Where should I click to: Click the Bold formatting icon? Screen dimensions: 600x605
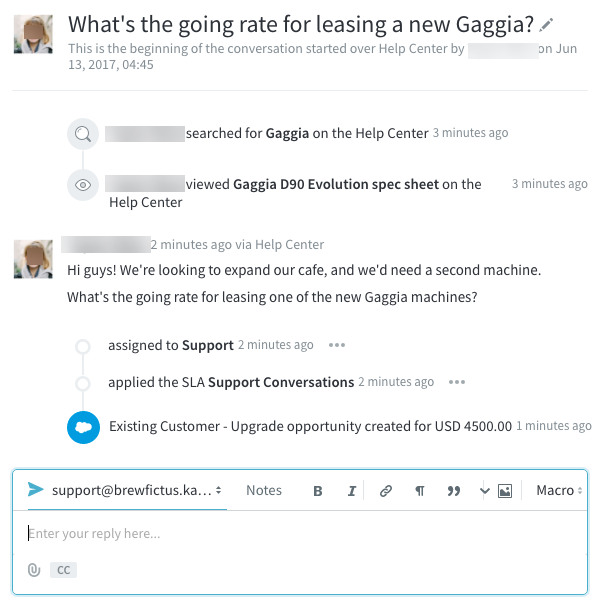click(318, 491)
